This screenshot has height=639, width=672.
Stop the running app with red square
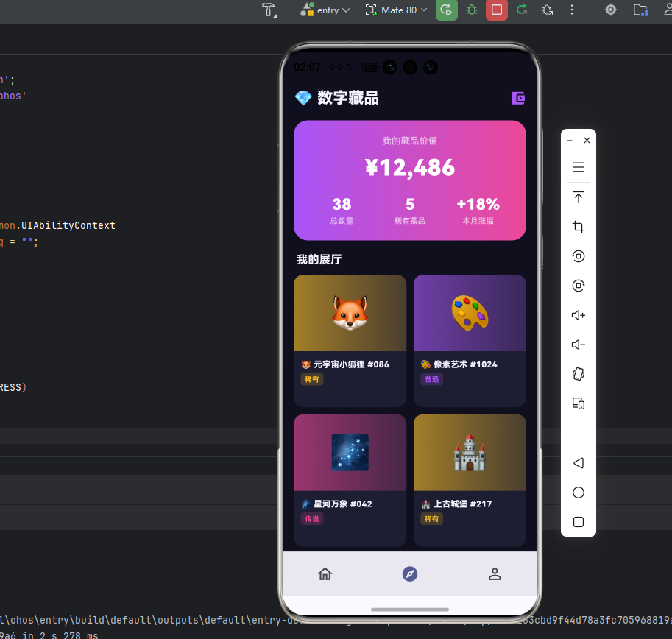click(x=496, y=10)
